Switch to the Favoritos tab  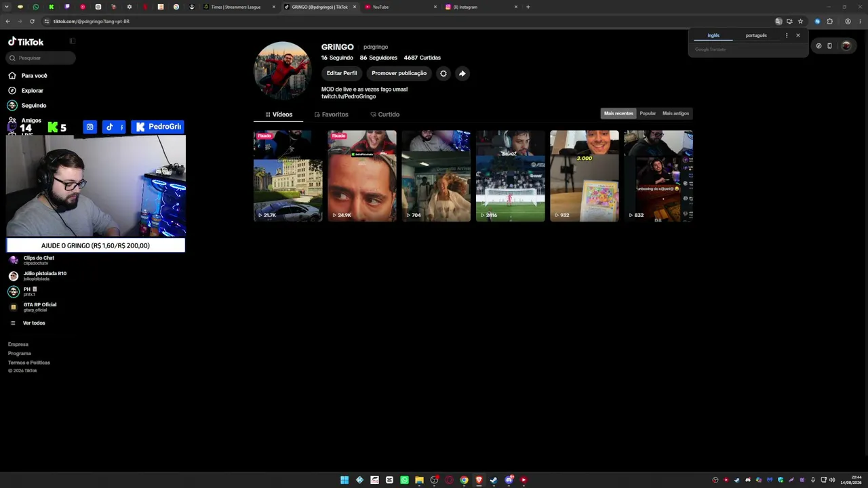point(331,115)
